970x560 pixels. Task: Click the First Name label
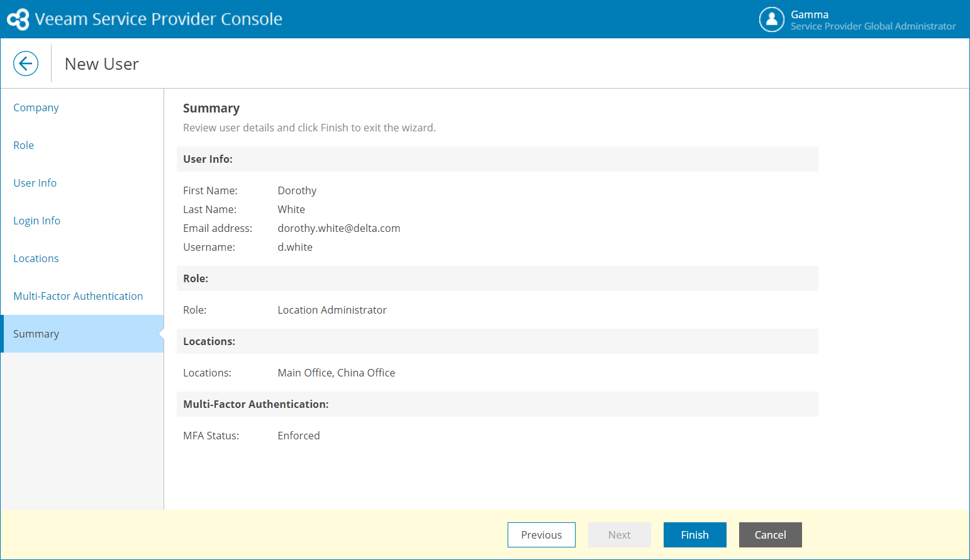pos(210,190)
